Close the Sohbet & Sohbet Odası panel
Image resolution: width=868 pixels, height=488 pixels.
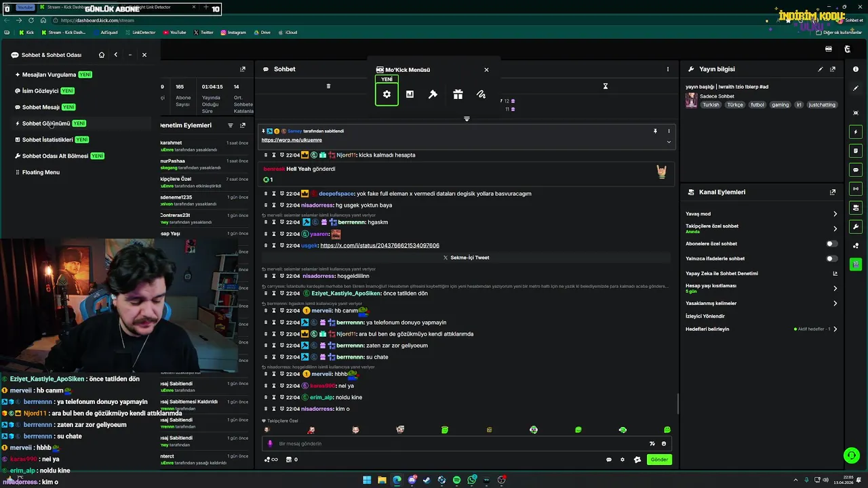click(144, 55)
